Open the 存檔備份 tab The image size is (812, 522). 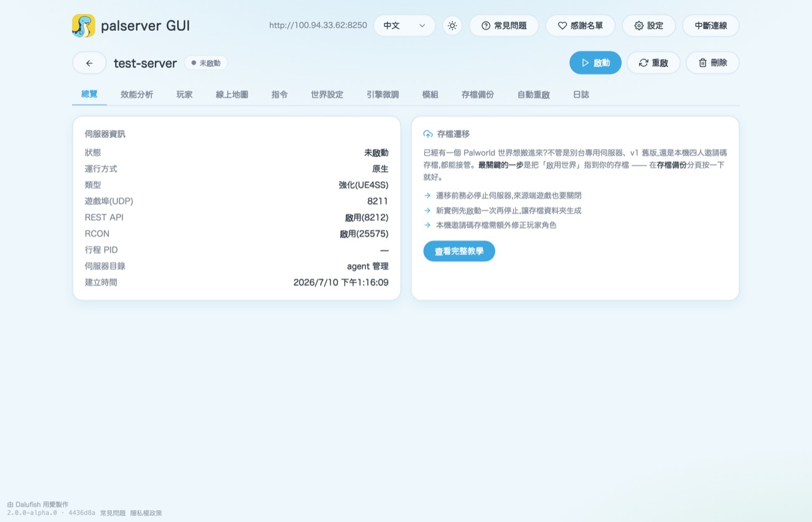[x=477, y=95]
